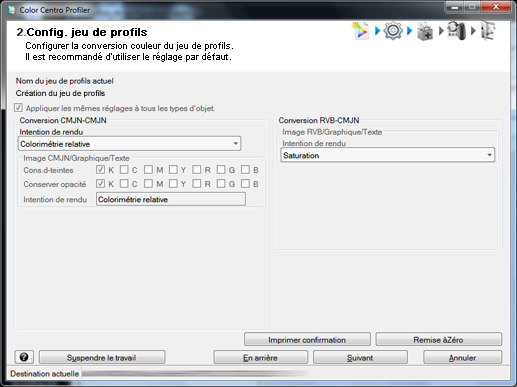Click the gear-shaped configuration step icon
The image size is (517, 387).
[393, 31]
